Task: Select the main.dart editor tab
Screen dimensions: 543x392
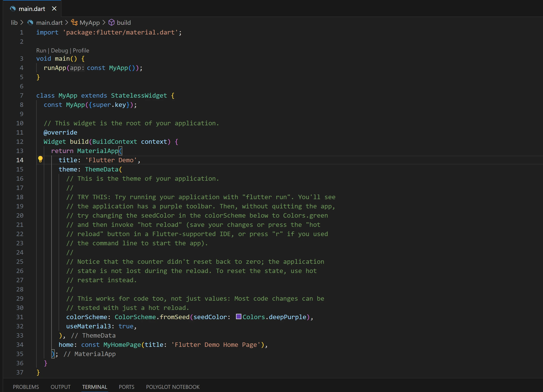Action: click(x=32, y=9)
